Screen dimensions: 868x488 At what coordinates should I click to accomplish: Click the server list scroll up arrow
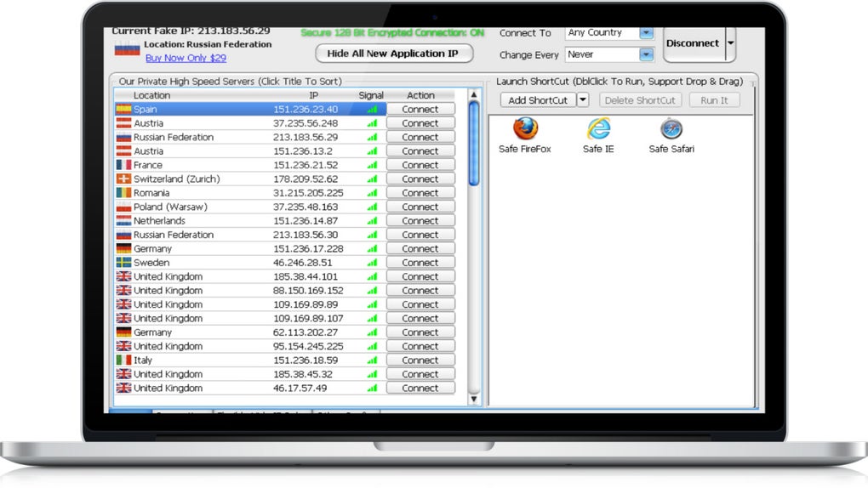coord(474,94)
